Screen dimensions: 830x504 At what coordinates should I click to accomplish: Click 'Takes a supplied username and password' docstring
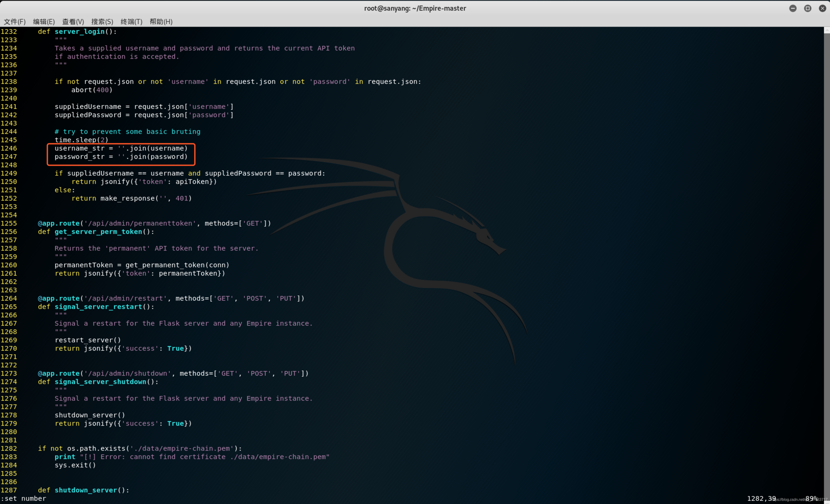(x=204, y=48)
